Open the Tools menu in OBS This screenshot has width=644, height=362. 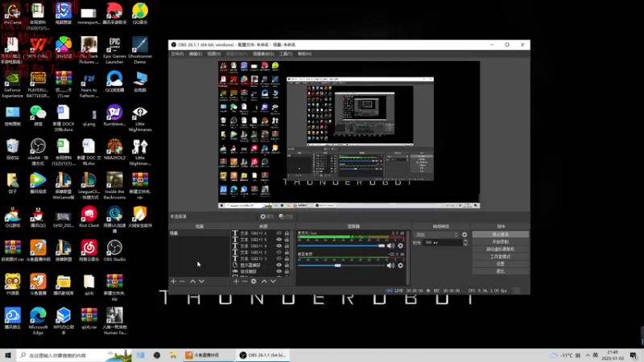(286, 54)
